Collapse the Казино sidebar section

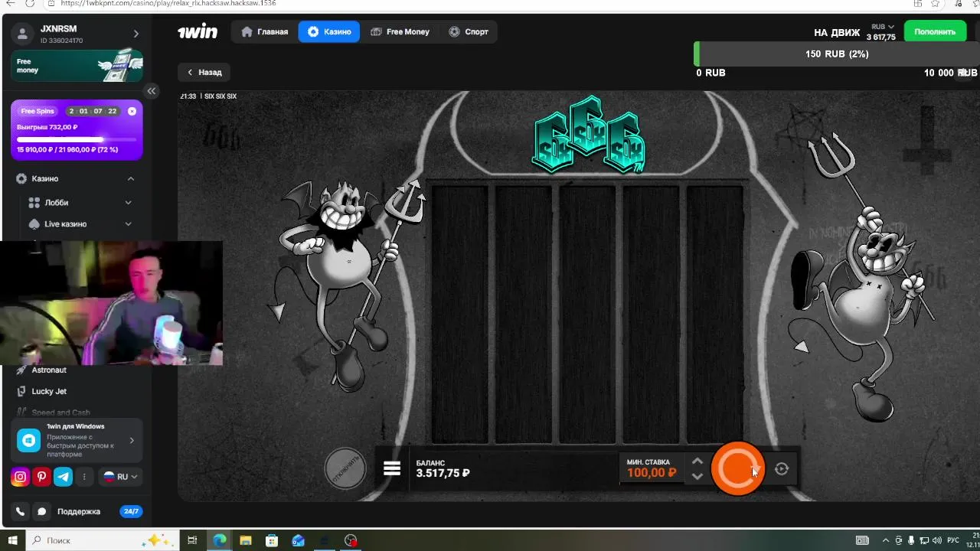(131, 178)
